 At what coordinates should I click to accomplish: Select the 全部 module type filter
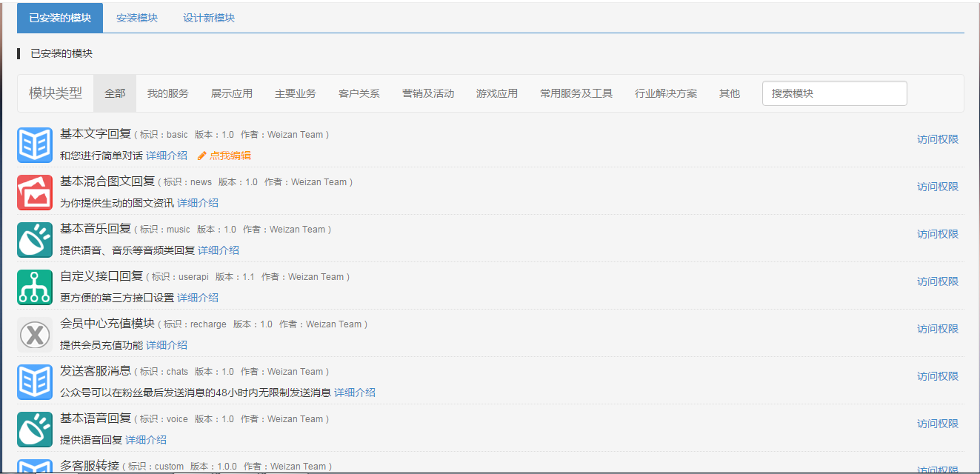(x=115, y=93)
